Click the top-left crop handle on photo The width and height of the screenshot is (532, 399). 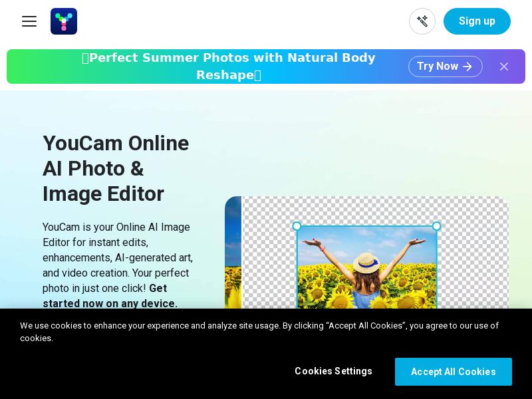coord(297,226)
